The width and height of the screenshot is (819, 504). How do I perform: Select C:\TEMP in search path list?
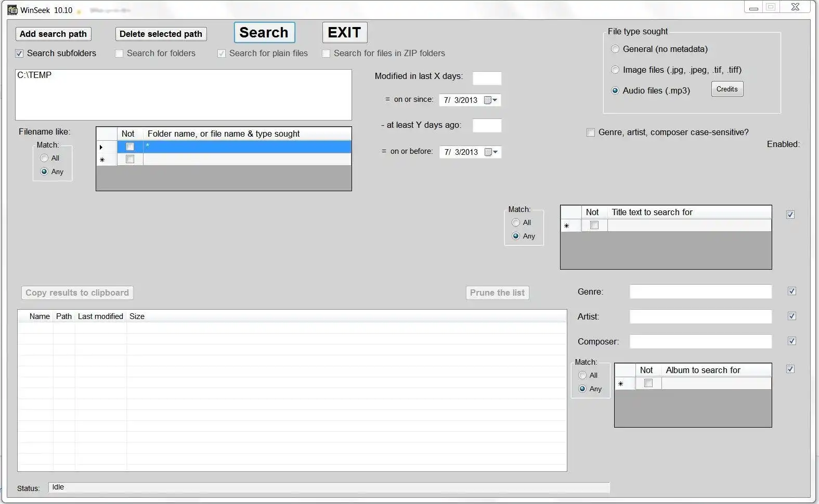pos(34,75)
